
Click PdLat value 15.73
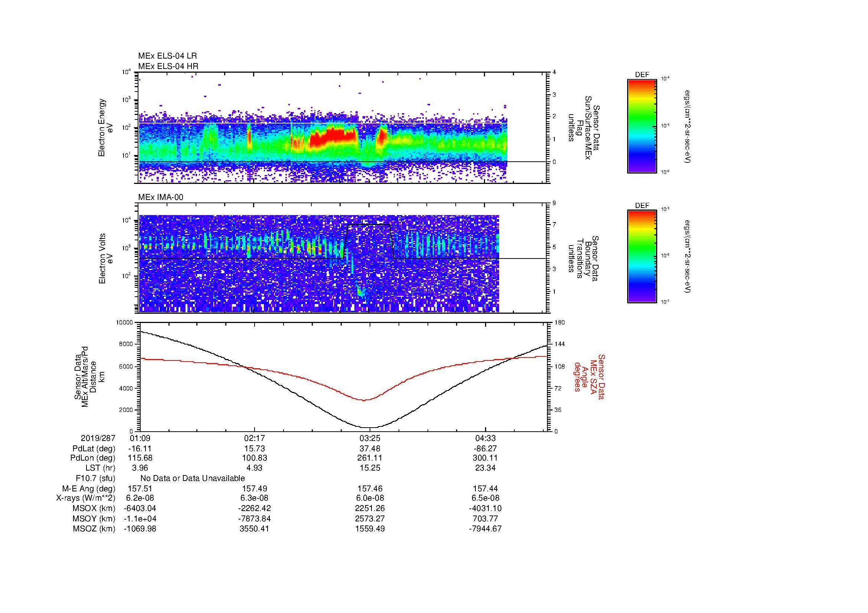point(255,449)
